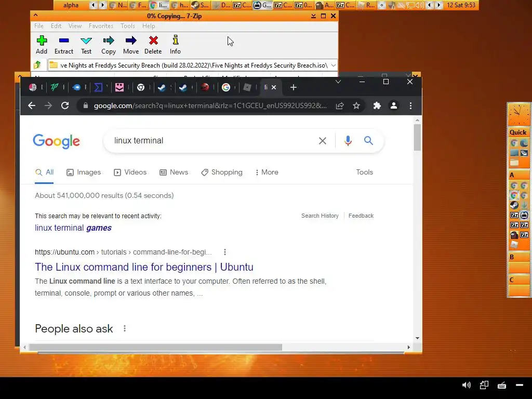
Task: Run Test from the 7-Zip toolbar
Action: pyautogui.click(x=86, y=45)
